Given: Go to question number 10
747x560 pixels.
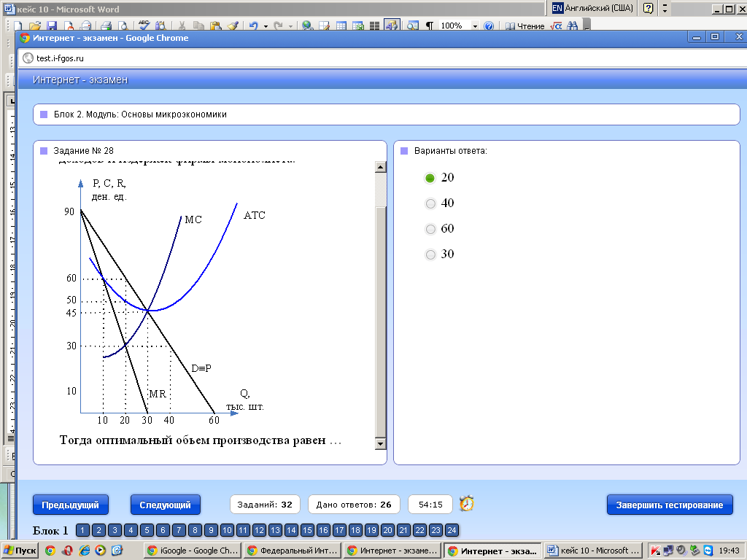Looking at the screenshot, I should 227,530.
